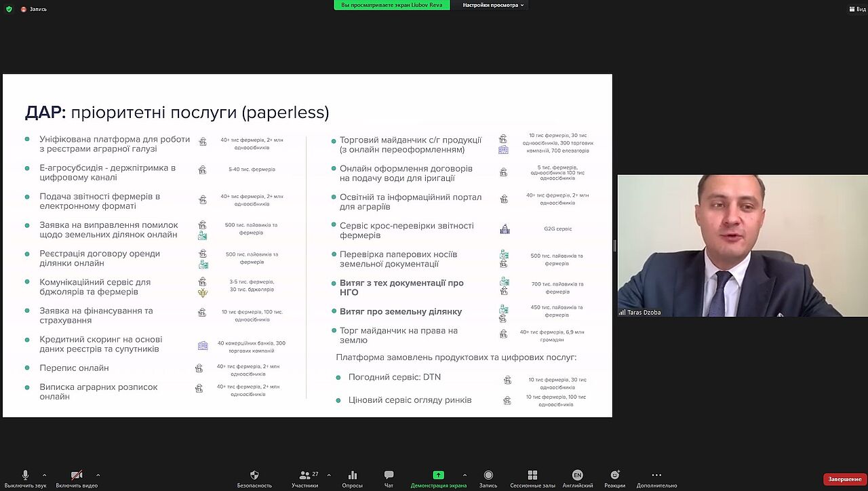
Task: Mute the microphone with Выключить звук
Action: pyautogui.click(x=25, y=475)
